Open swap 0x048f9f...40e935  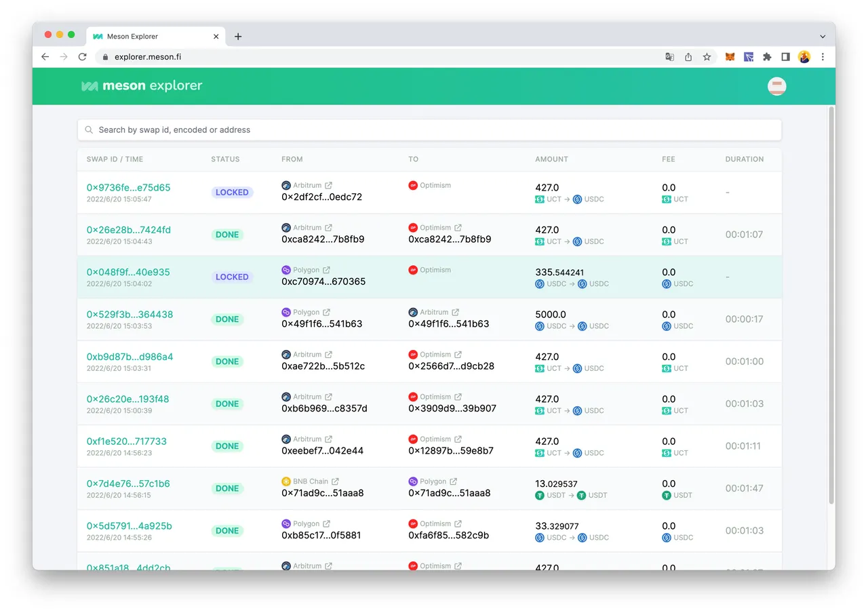point(128,272)
